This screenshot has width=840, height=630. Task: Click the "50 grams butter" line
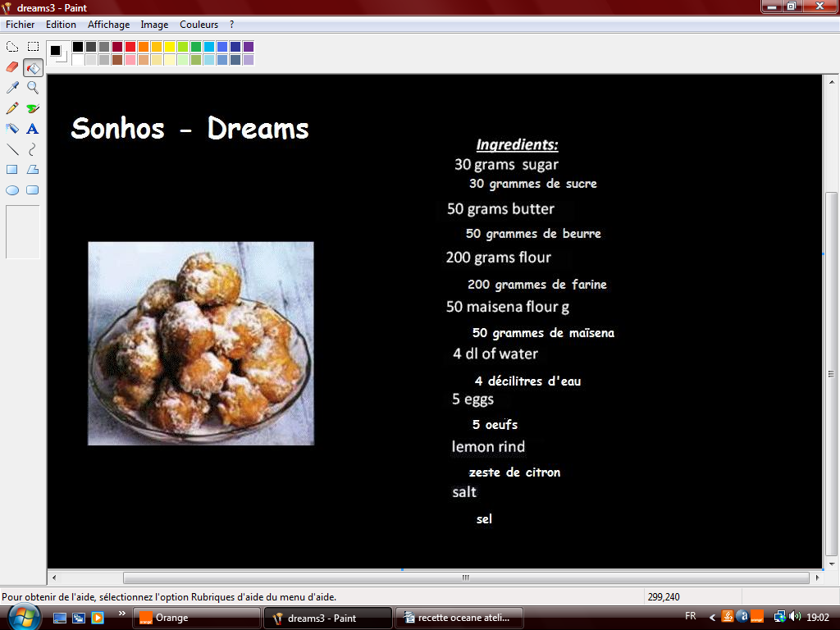point(500,209)
